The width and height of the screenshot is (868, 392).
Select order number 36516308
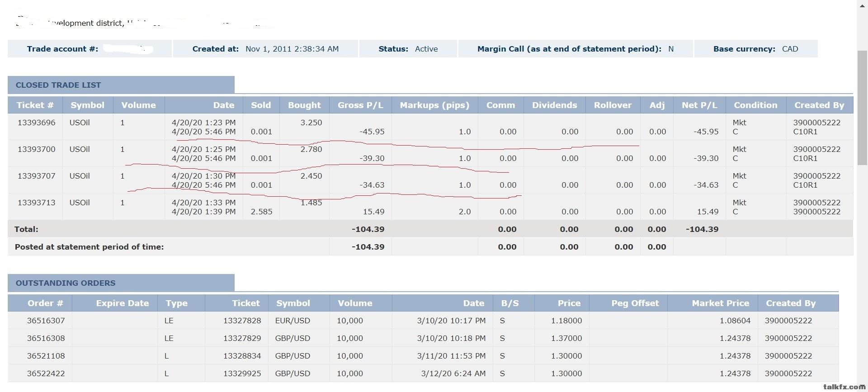pos(46,338)
